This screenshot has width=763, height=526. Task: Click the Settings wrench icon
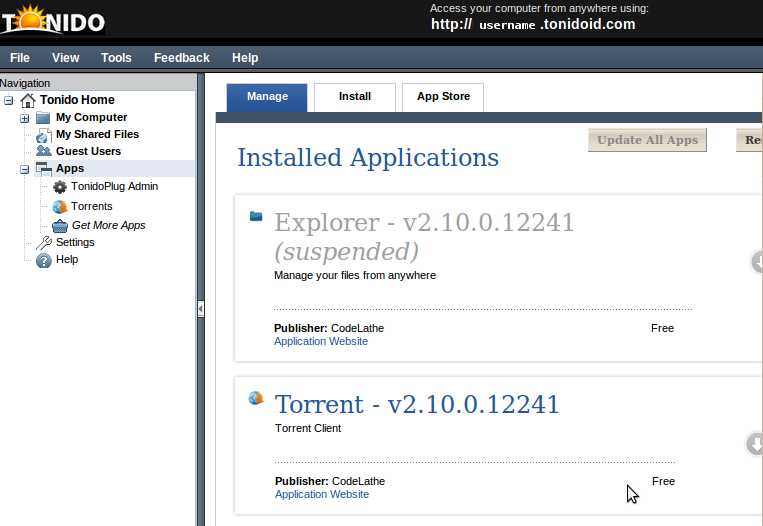point(43,242)
